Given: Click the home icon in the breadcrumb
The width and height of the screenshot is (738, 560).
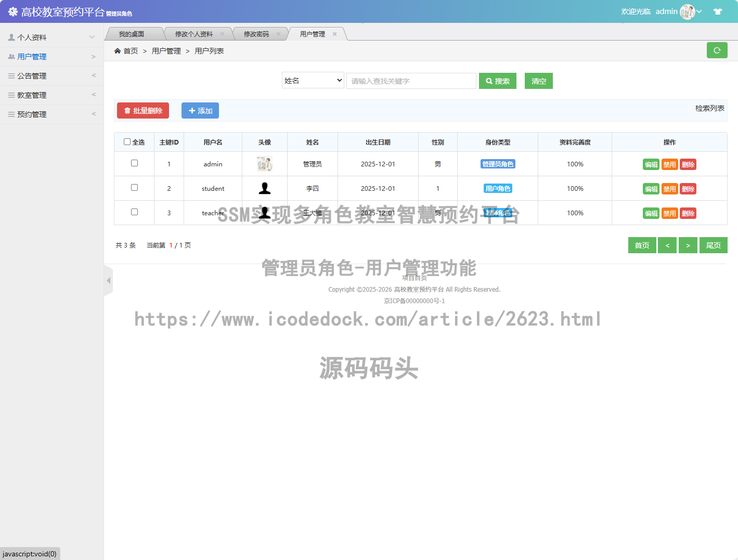Looking at the screenshot, I should point(118,50).
